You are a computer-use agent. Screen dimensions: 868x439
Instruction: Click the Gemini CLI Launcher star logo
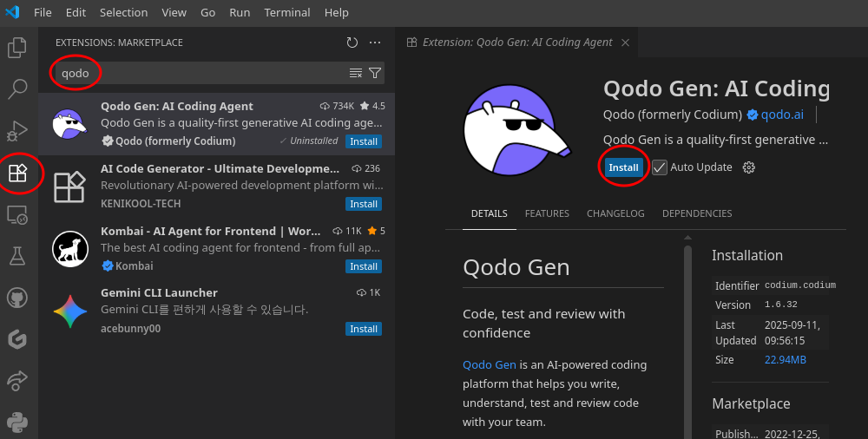[70, 311]
